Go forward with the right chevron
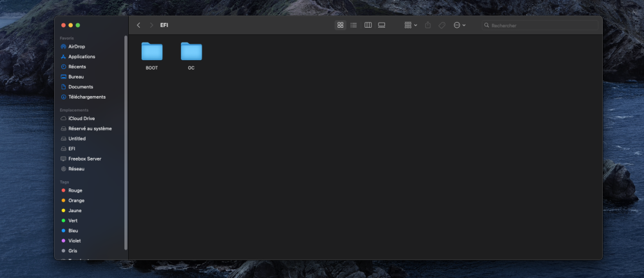 [151, 25]
